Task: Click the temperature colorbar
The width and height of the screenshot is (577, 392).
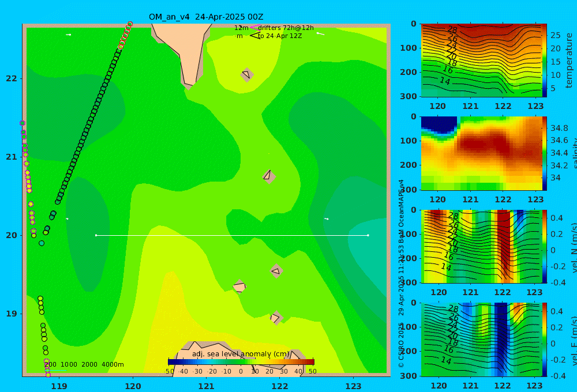Action: 544,61
